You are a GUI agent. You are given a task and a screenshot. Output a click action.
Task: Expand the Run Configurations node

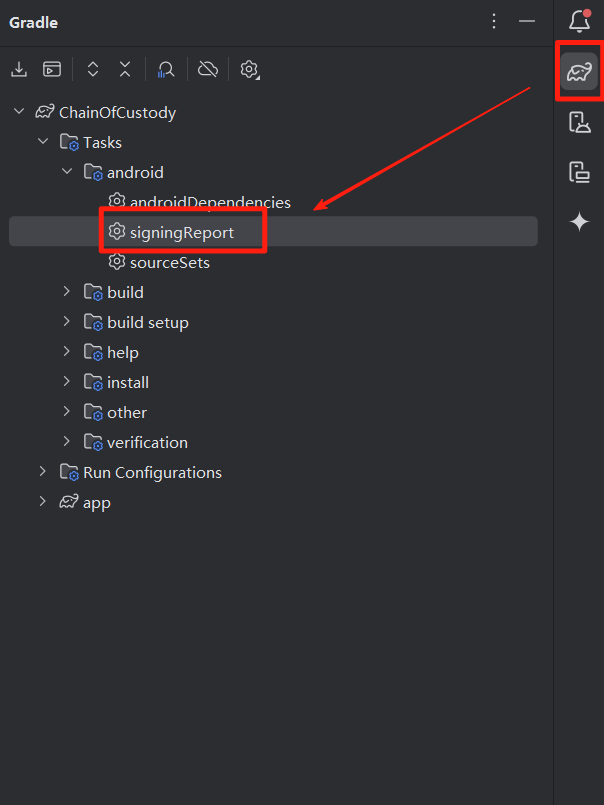[43, 471]
